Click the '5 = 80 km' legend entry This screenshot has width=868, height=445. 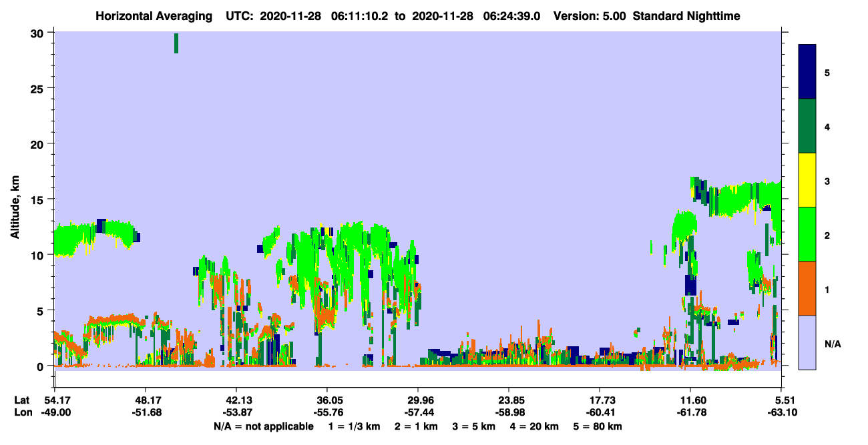[x=598, y=426]
